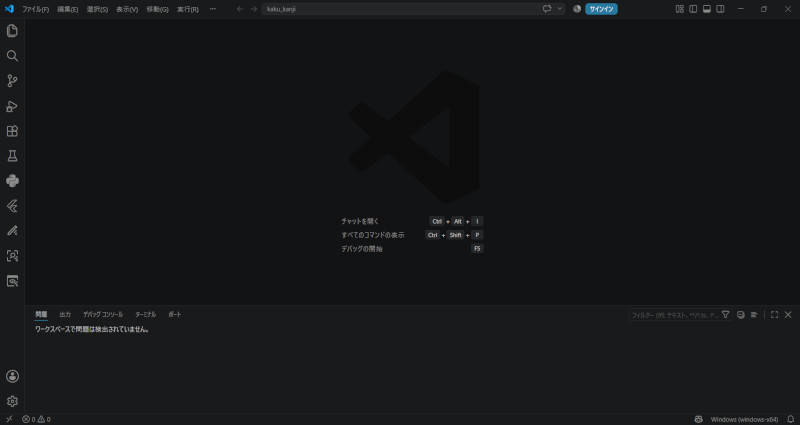Switch to the ターミナル tab
The height and width of the screenshot is (425, 800).
click(145, 314)
